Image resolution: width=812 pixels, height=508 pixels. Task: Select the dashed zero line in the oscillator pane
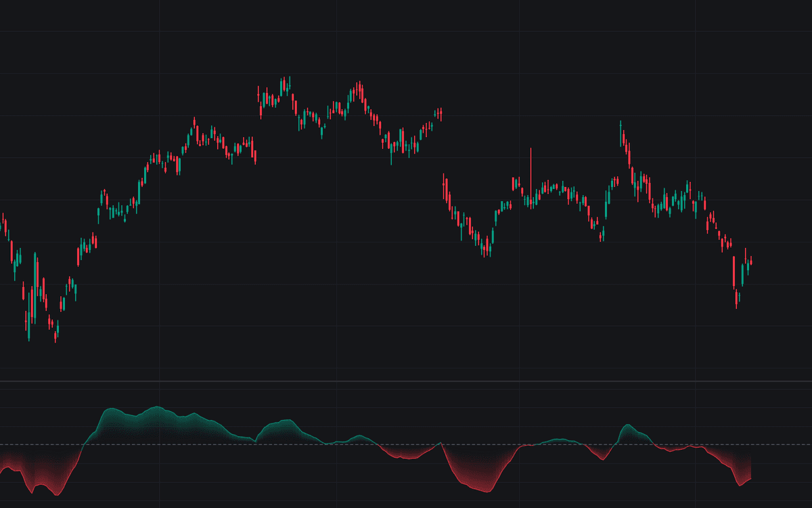click(x=406, y=444)
